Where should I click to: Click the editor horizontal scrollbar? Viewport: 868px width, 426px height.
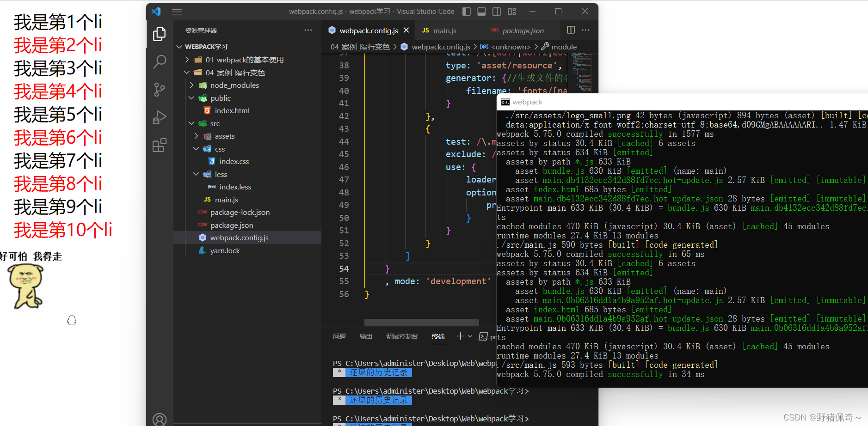[421, 322]
